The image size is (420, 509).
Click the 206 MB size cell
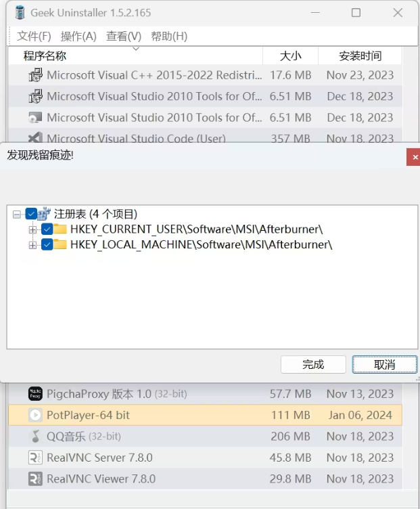point(290,436)
